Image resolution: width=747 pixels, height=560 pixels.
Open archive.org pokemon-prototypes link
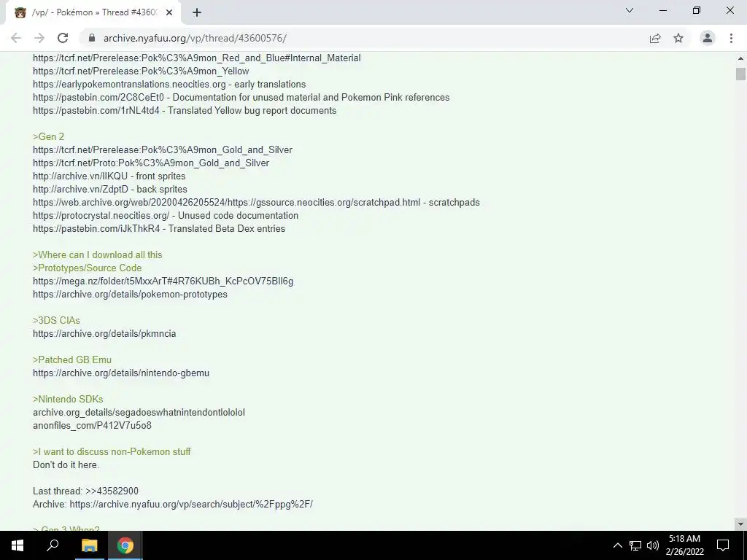point(130,295)
